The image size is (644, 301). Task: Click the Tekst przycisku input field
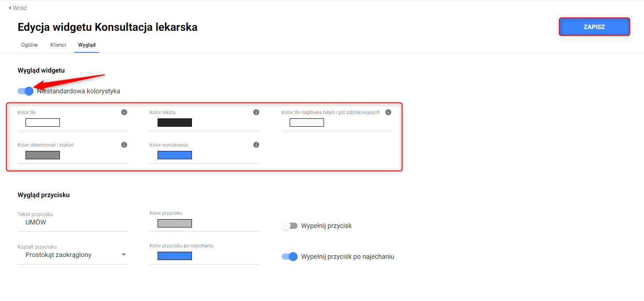pyautogui.click(x=73, y=223)
